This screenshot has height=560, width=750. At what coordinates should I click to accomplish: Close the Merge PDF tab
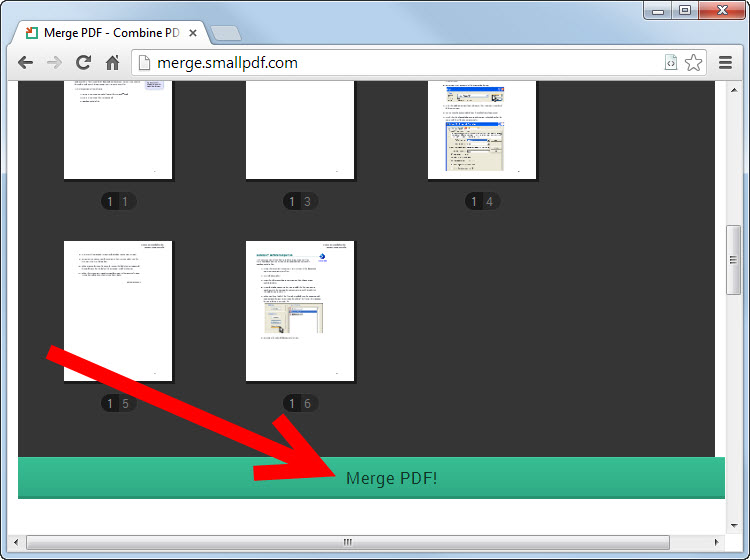[x=193, y=33]
